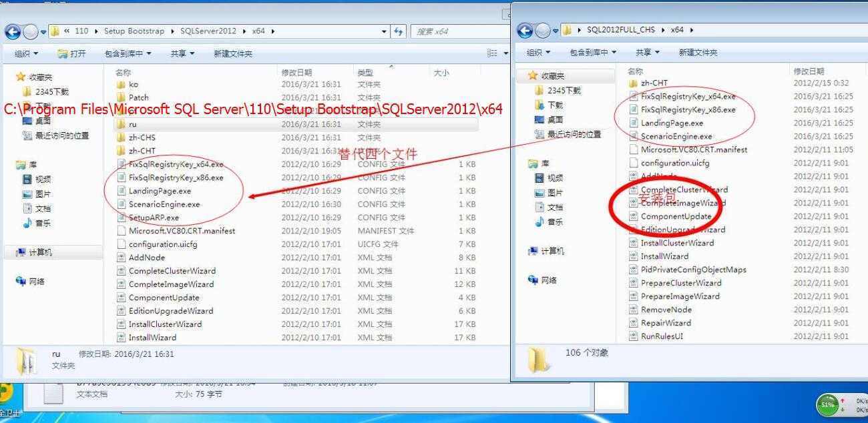Sort by 大小 column in left window
This screenshot has width=868, height=423.
(441, 72)
